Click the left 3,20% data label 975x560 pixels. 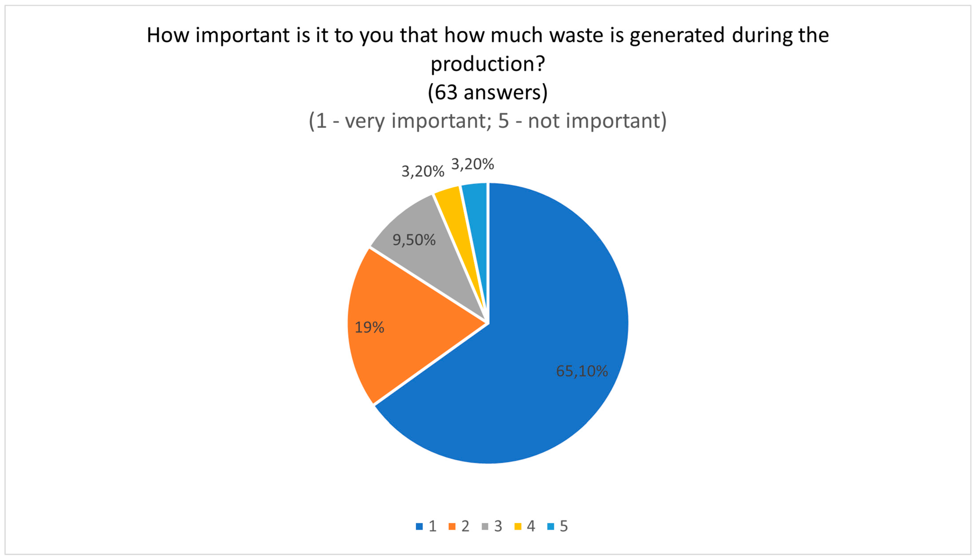point(423,171)
